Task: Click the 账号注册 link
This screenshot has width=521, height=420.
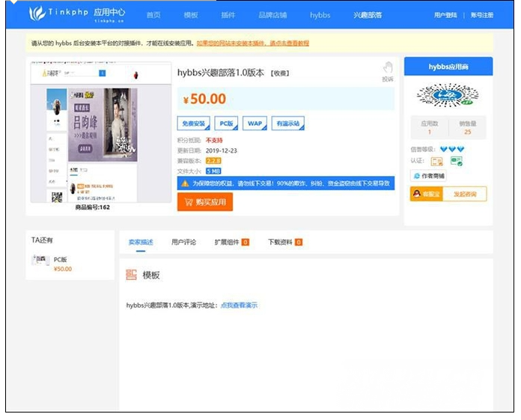Action: pyautogui.click(x=482, y=15)
